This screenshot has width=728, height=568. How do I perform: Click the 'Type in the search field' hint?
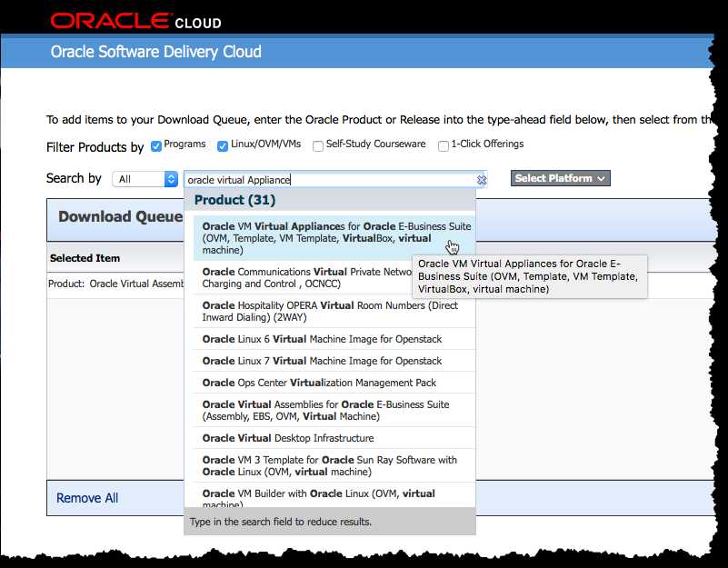[281, 522]
